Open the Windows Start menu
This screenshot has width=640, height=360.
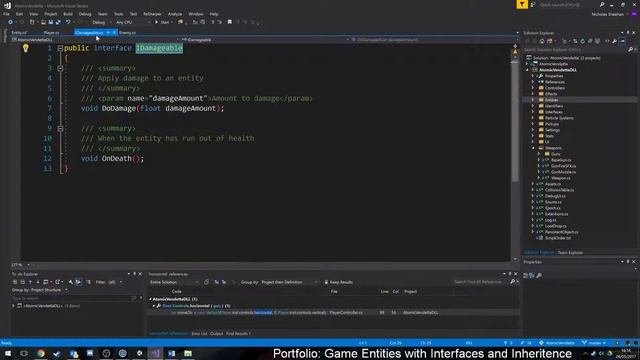tap(8, 353)
